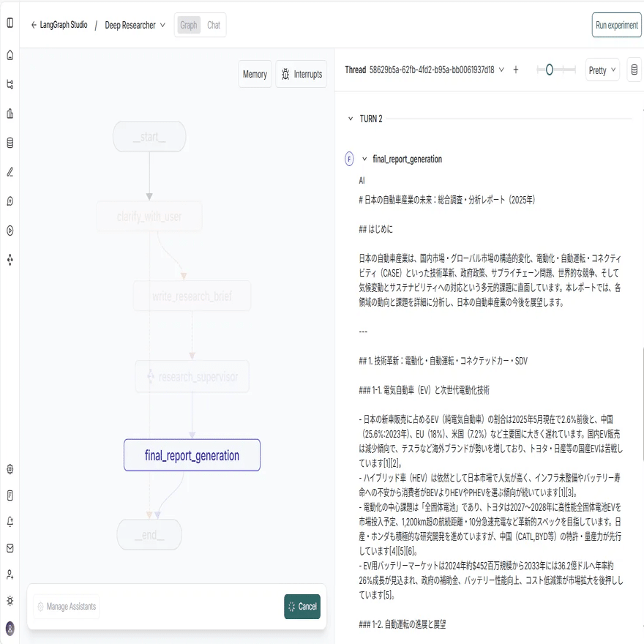
Task: Open the datasets cylinder icon in the sidebar
Action: coord(10,143)
